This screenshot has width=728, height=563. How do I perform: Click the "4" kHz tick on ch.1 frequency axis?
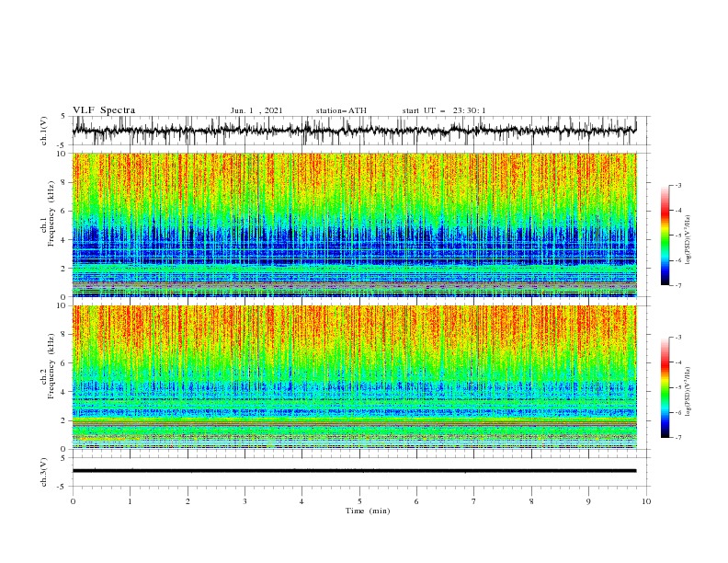coord(64,240)
